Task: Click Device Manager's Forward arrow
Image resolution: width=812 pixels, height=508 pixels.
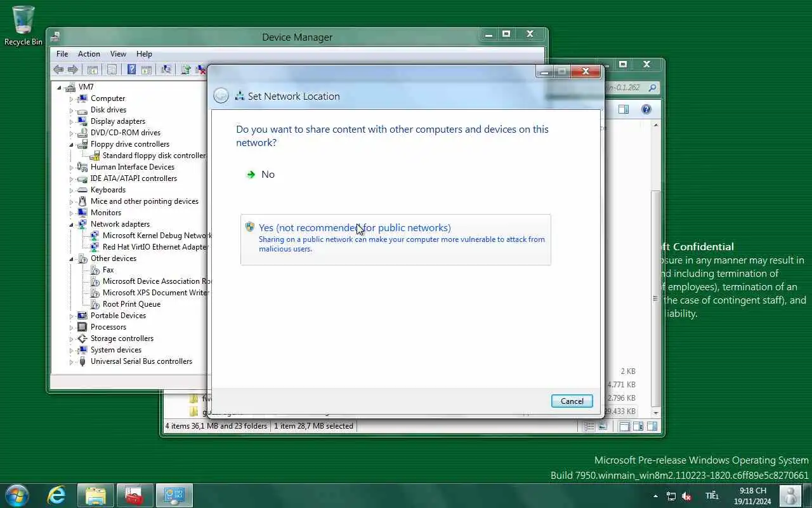Action: click(73, 70)
